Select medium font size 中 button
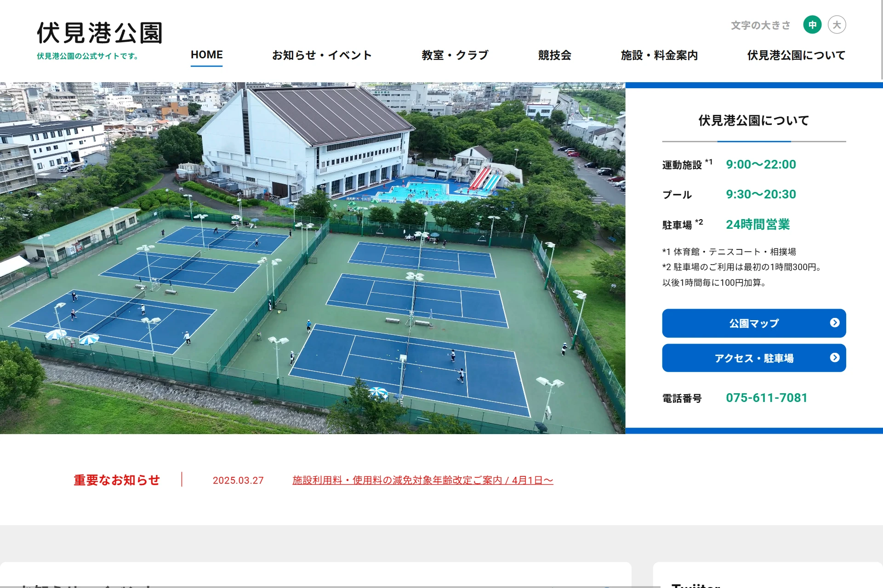 tap(812, 25)
